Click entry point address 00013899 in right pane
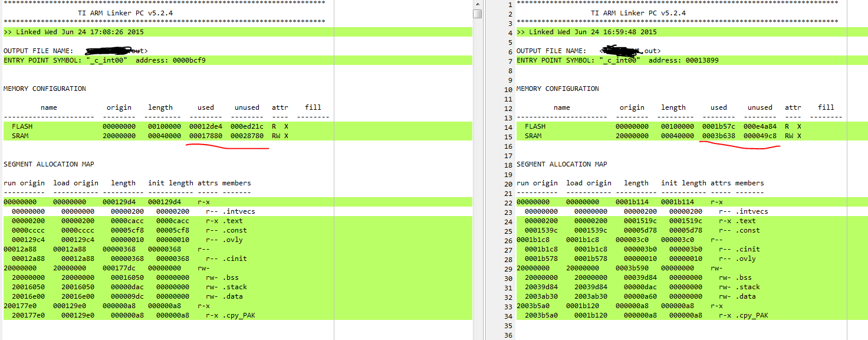Image resolution: width=868 pixels, height=340 pixels. tap(702, 60)
